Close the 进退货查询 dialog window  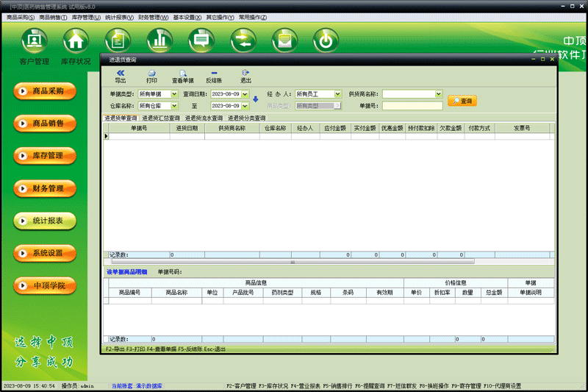tap(552, 60)
